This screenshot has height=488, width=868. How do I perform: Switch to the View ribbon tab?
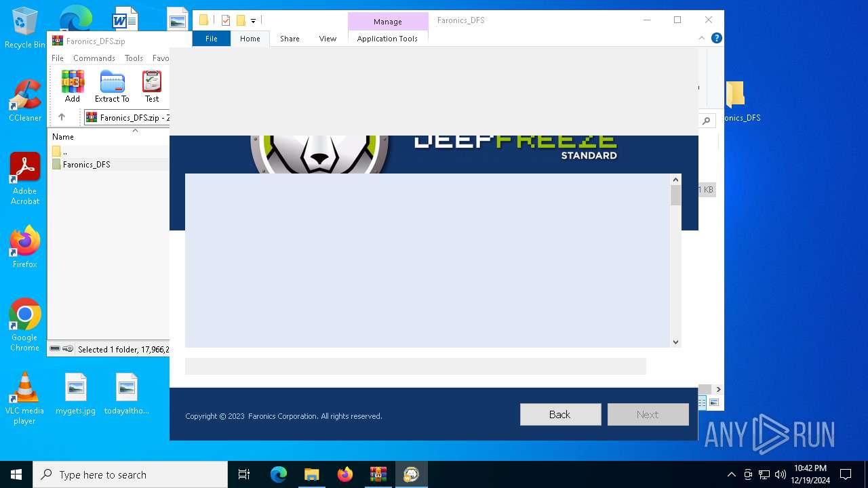328,39
